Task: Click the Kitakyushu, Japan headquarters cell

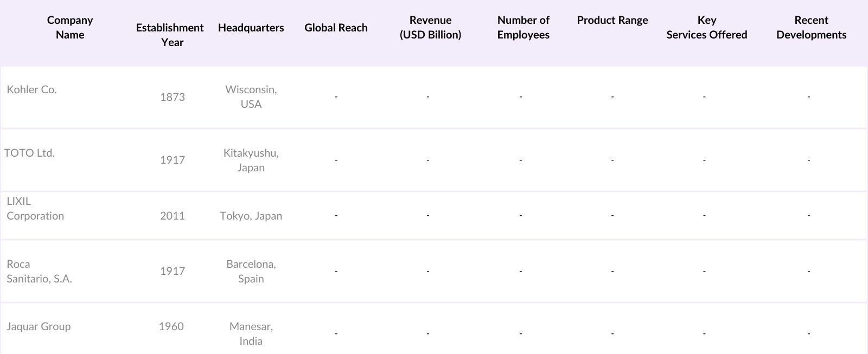Action: point(251,160)
